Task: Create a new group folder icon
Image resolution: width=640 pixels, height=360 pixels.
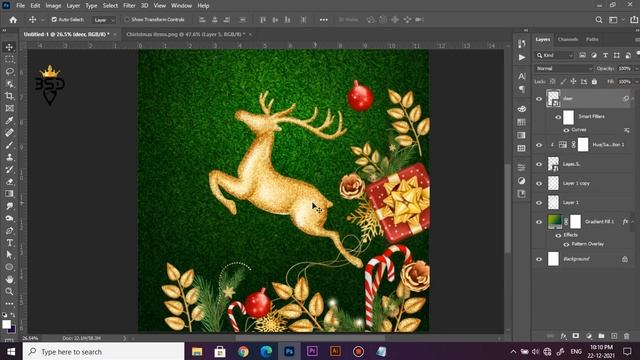Action: (601, 336)
